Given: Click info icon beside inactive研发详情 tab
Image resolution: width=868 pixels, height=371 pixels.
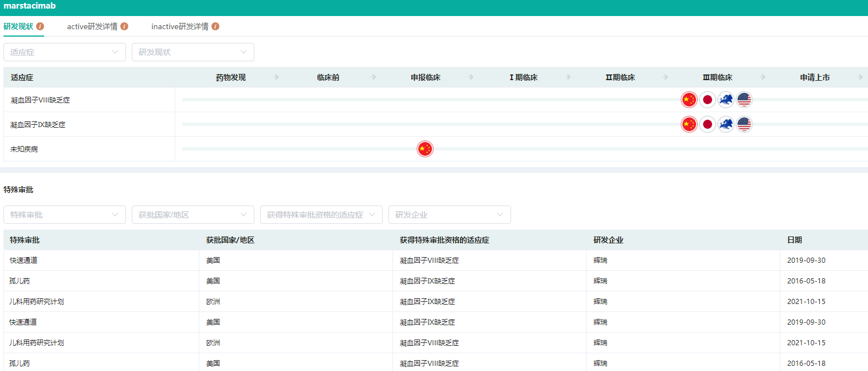Looking at the screenshot, I should point(215,26).
